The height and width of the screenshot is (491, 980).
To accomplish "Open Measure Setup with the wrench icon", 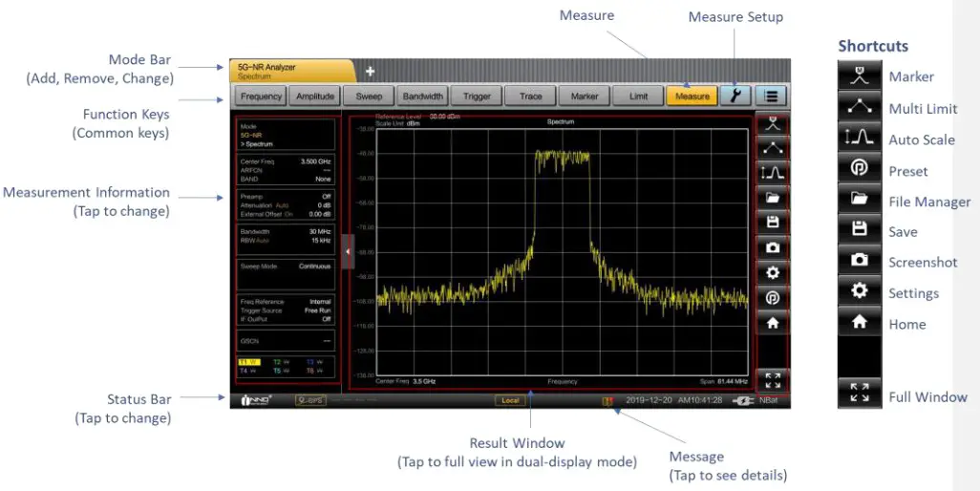I will pyautogui.click(x=735, y=96).
